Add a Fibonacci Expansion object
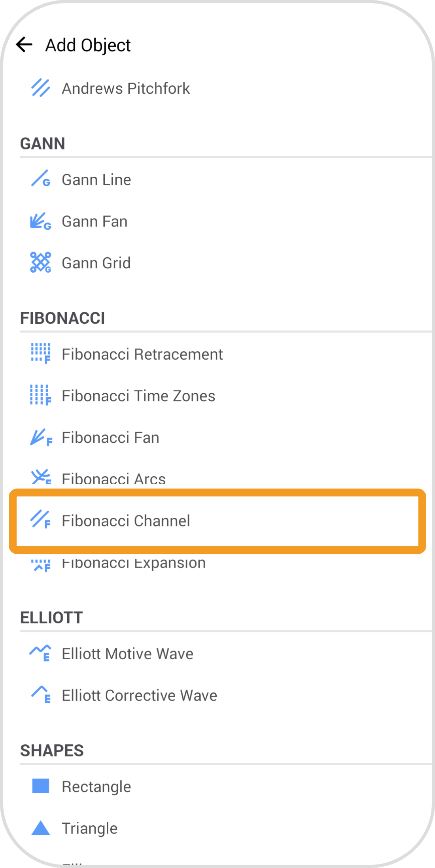Viewport: 435px width, 868px height. [133, 563]
